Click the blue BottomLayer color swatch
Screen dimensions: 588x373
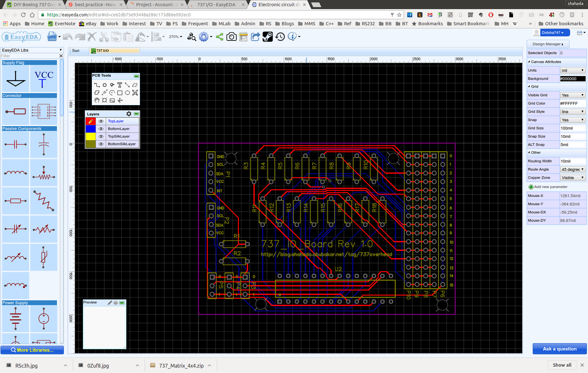pos(90,129)
